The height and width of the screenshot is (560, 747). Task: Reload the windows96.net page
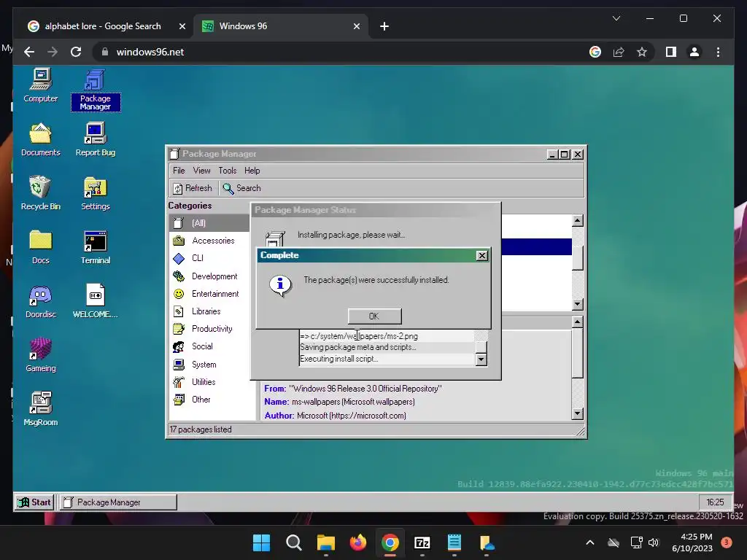coord(76,52)
